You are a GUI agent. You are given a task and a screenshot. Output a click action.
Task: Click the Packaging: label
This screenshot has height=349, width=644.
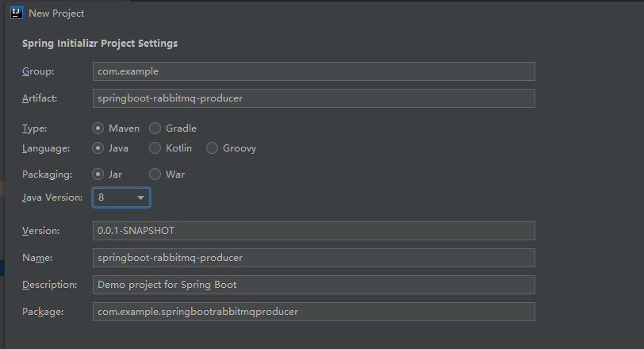pos(48,174)
